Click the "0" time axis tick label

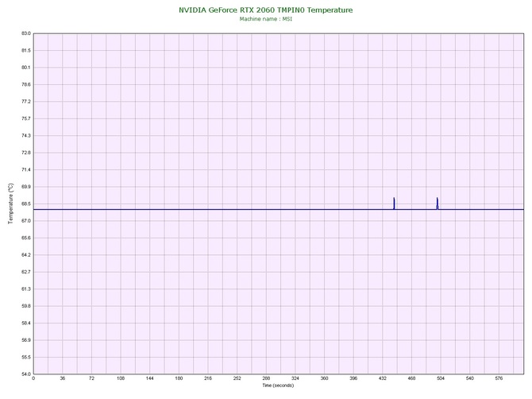pos(33,378)
